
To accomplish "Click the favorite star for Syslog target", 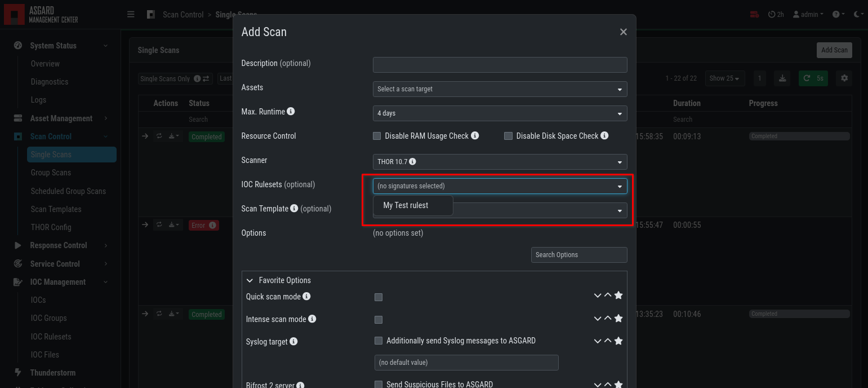I will [618, 341].
